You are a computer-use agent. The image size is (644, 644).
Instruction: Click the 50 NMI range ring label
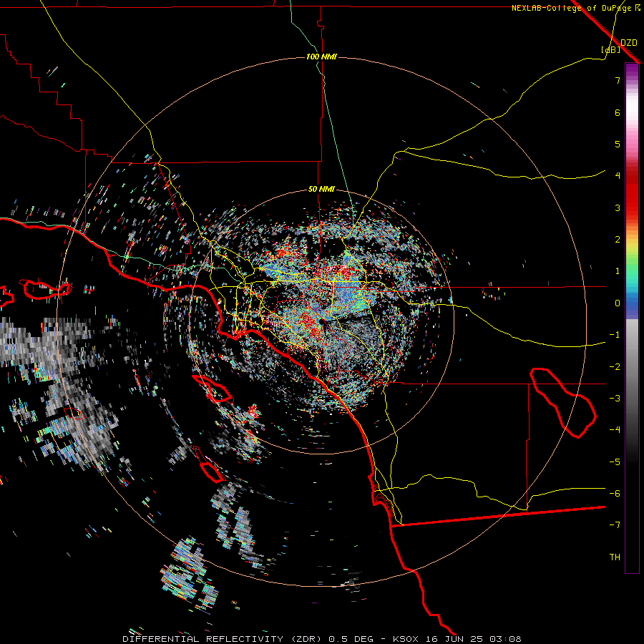(321, 190)
